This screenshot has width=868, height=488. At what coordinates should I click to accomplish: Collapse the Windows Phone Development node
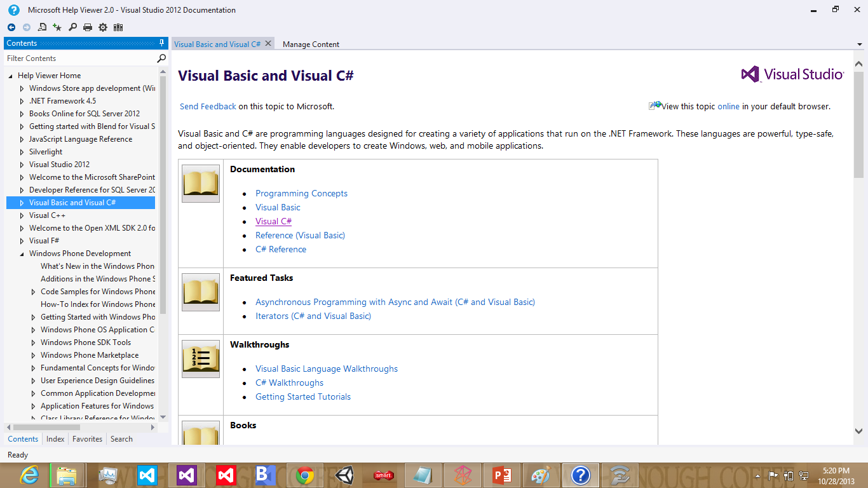pos(21,253)
